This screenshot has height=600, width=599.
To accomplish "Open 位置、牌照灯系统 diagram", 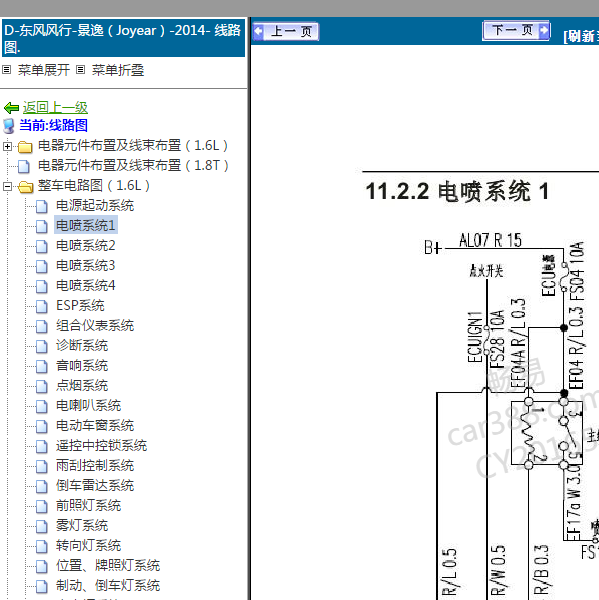I will point(108,566).
